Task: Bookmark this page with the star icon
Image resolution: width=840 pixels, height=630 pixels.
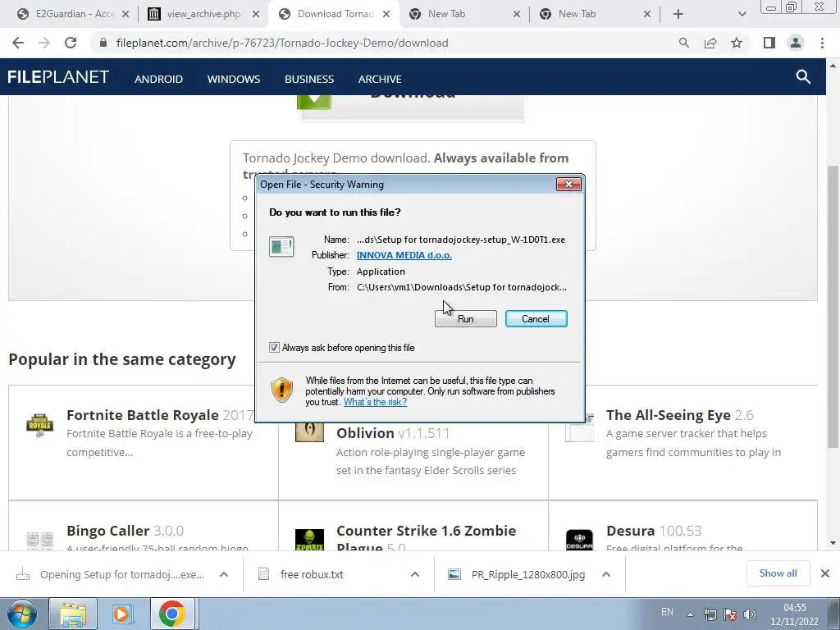Action: 737,43
